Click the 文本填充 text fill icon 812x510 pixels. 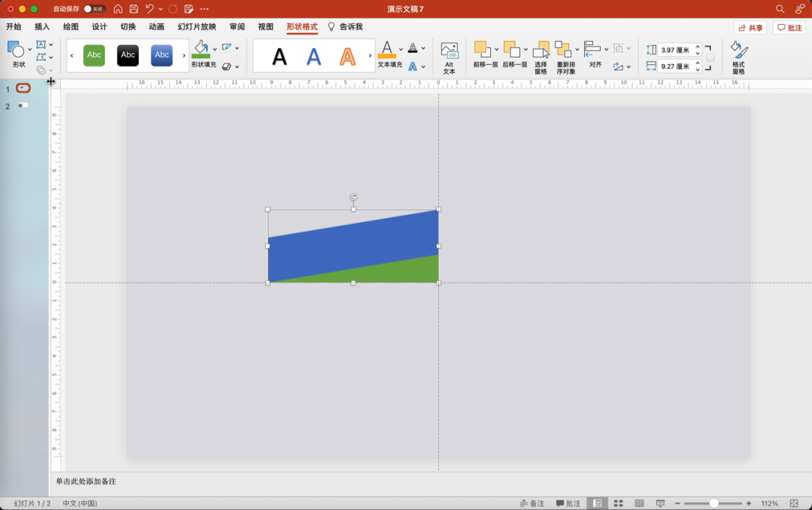pyautogui.click(x=387, y=50)
